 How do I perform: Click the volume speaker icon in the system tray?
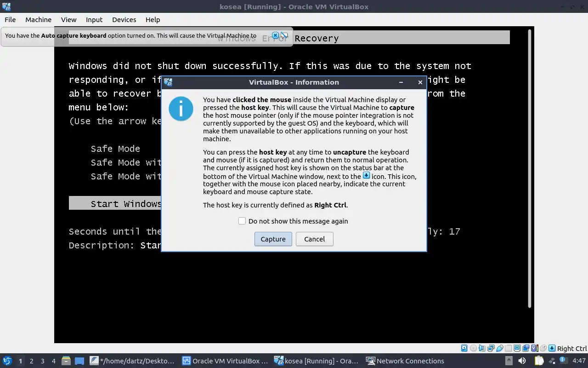tap(522, 361)
